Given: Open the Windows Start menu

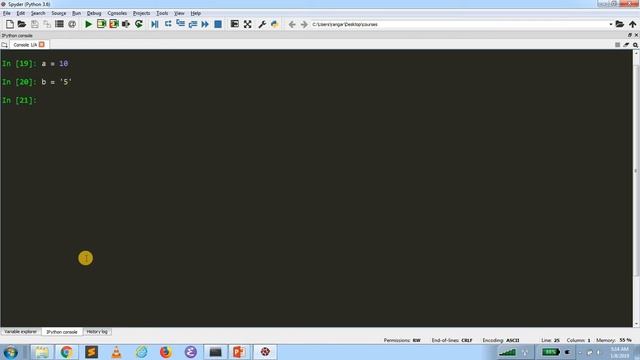Looking at the screenshot, I should point(11,352).
